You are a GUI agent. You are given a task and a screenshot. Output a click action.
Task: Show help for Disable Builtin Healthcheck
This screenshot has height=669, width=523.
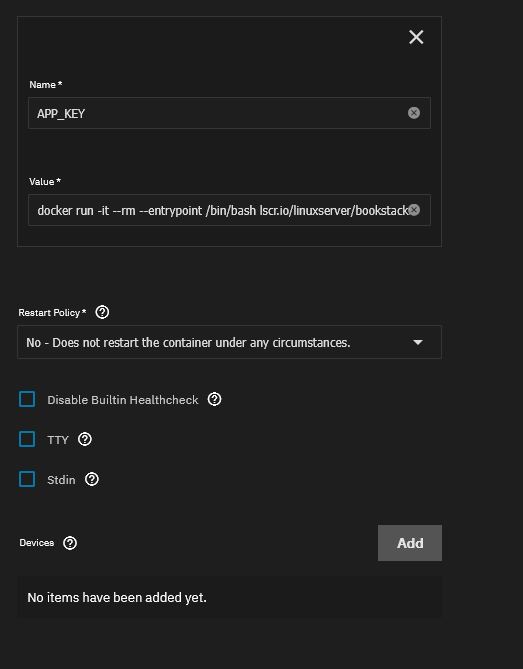(214, 399)
